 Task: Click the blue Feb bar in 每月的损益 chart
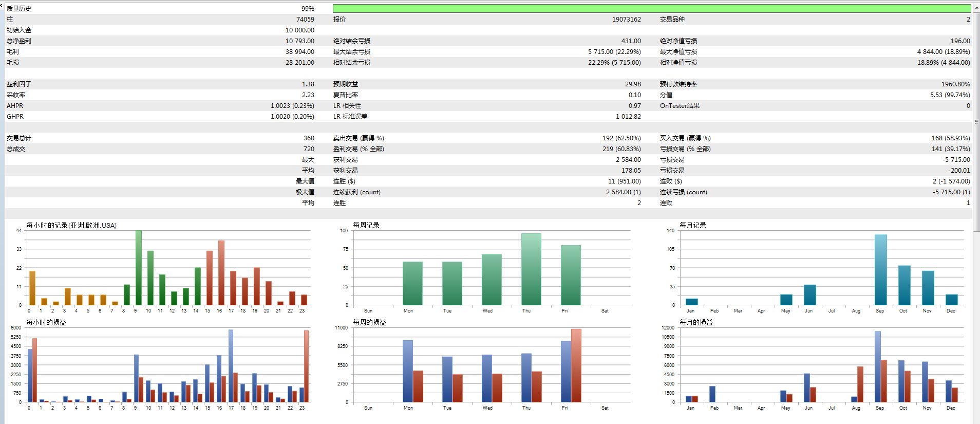pyautogui.click(x=712, y=394)
